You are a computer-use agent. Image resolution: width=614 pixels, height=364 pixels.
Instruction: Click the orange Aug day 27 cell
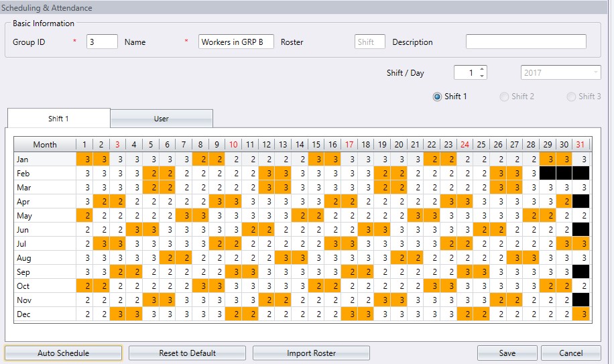[x=515, y=258]
